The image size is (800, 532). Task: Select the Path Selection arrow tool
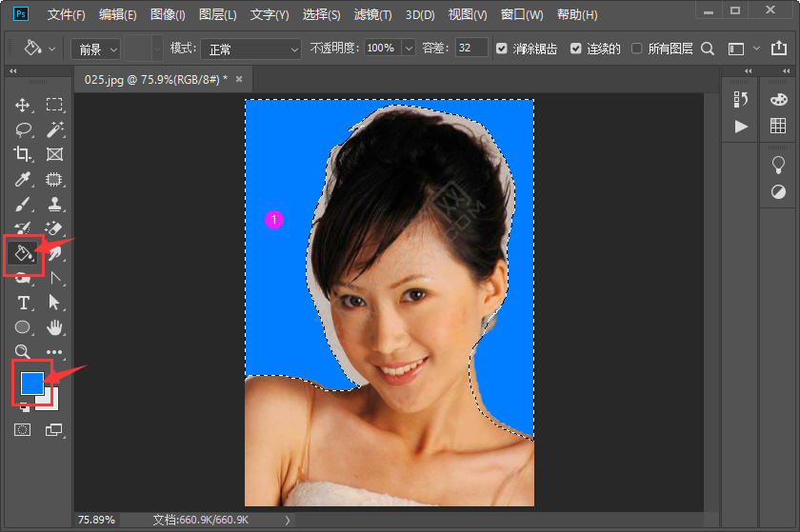point(54,302)
